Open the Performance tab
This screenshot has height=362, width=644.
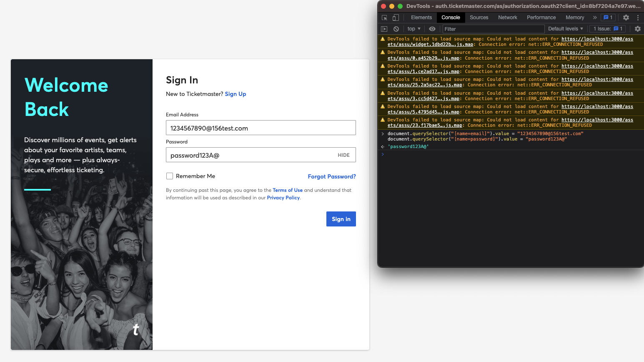tap(541, 18)
